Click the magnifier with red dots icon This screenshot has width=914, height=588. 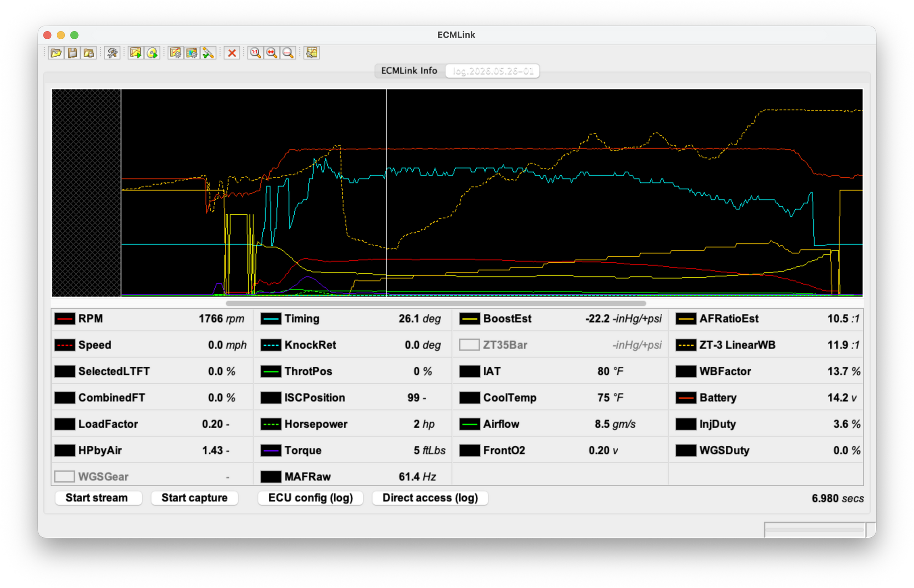288,53
